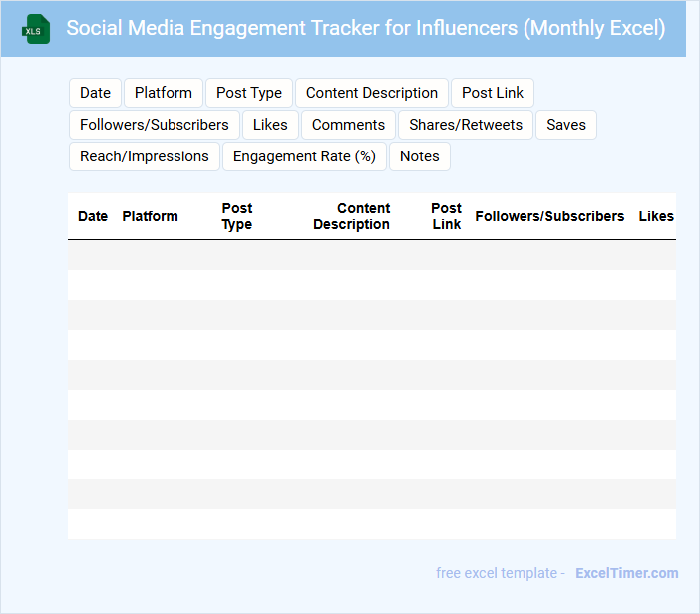This screenshot has height=614, width=700.
Task: Select the Saves tag button
Action: coord(566,125)
